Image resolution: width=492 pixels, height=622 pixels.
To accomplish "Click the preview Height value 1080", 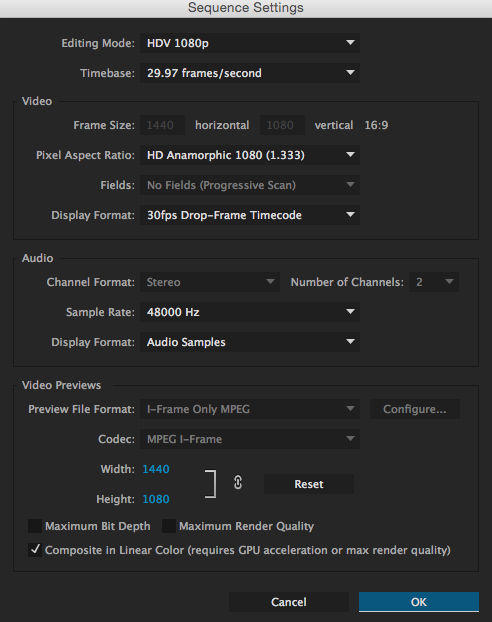I will [x=156, y=499].
